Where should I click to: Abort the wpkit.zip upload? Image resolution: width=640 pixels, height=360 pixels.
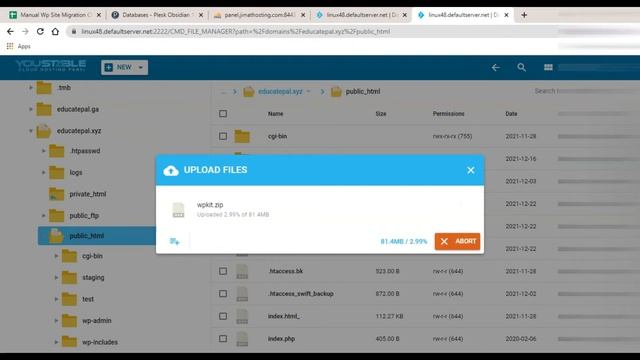457,241
